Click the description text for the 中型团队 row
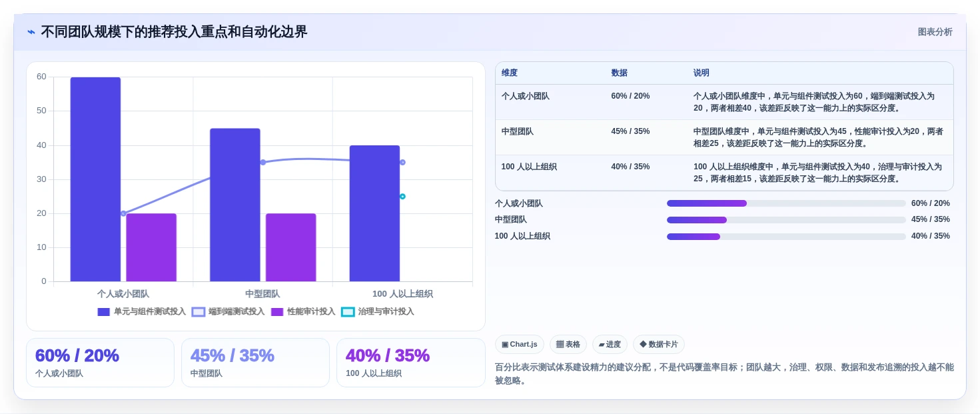 tap(818, 137)
